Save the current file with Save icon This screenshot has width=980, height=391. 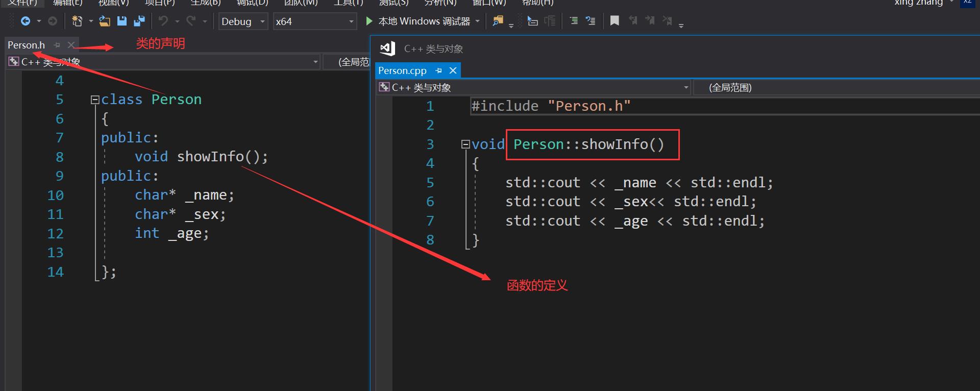coord(121,21)
